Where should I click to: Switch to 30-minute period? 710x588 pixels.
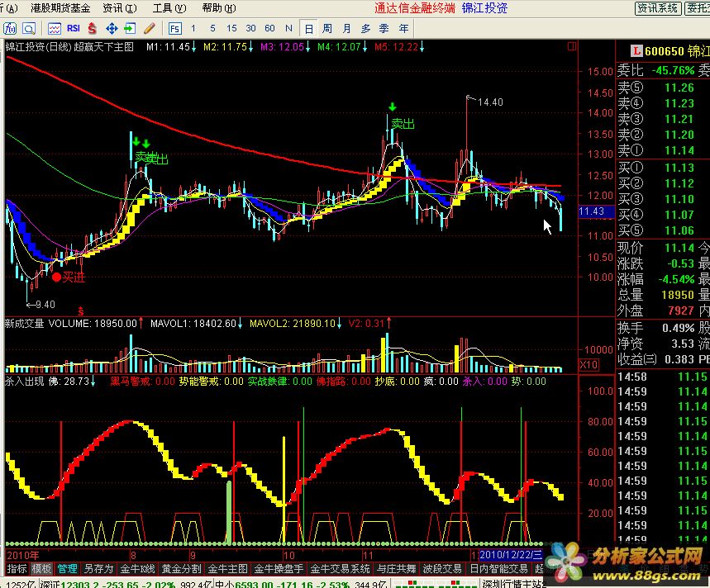(250, 29)
